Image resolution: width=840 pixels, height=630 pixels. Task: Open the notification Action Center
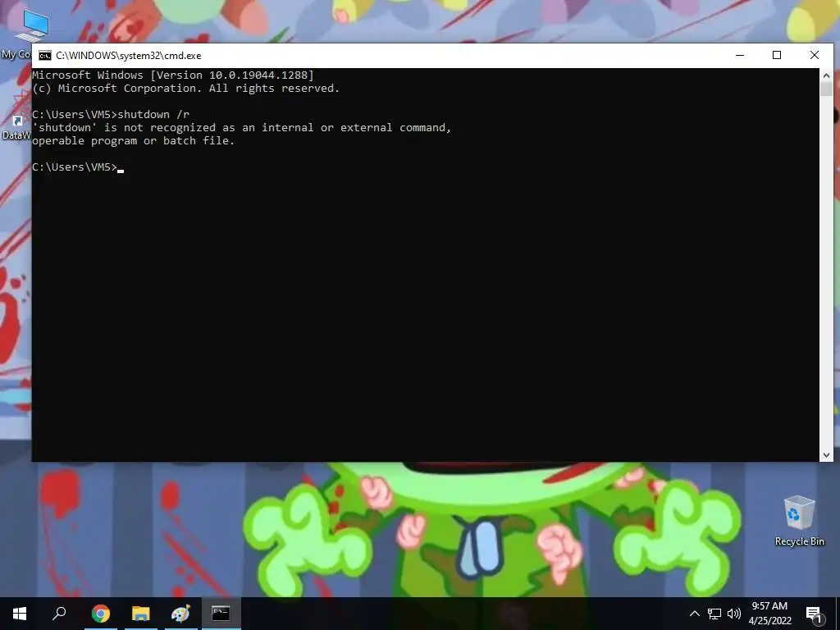[815, 614]
